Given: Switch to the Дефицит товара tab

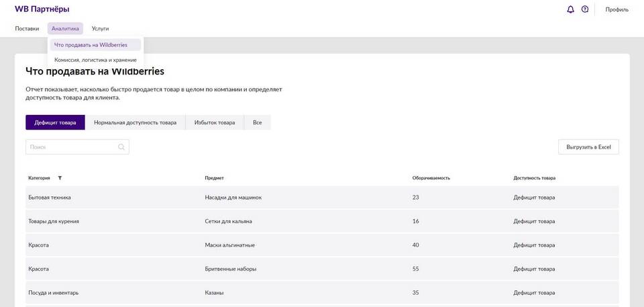Looking at the screenshot, I should tap(56, 123).
